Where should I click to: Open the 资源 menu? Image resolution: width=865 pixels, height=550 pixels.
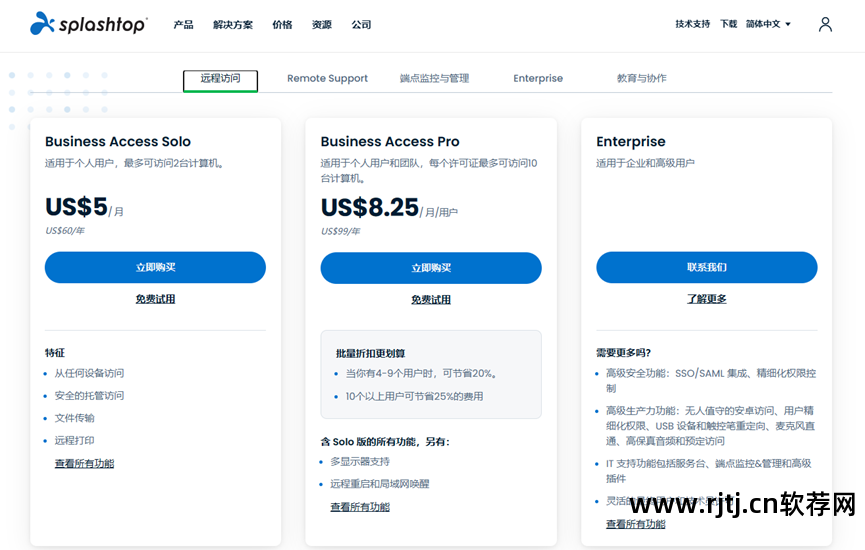[x=322, y=24]
